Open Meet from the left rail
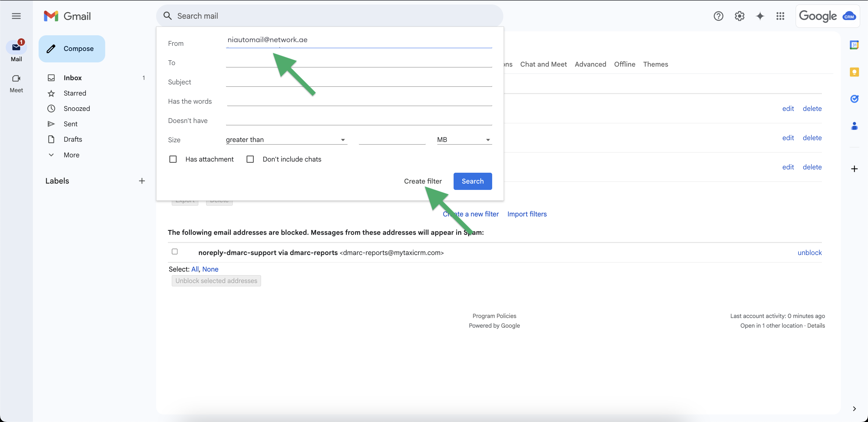This screenshot has width=868, height=422. [16, 83]
